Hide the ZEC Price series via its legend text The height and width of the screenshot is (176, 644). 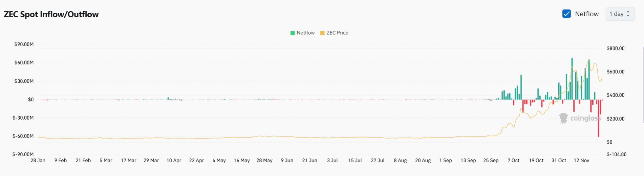[337, 33]
